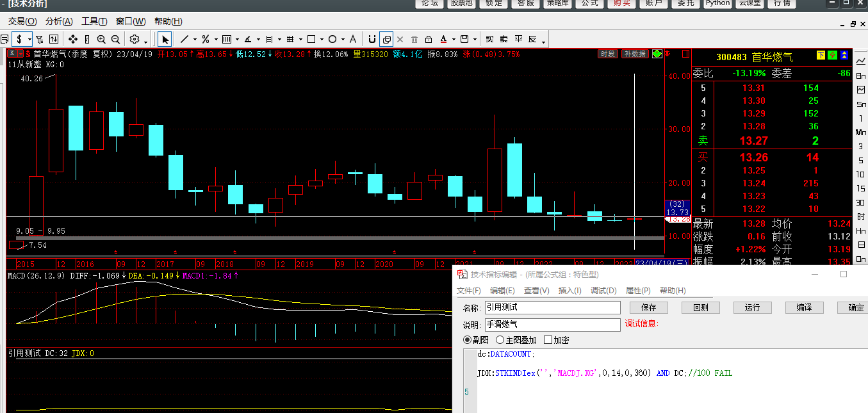Toggle the red panel icon above price axis

click(686, 54)
